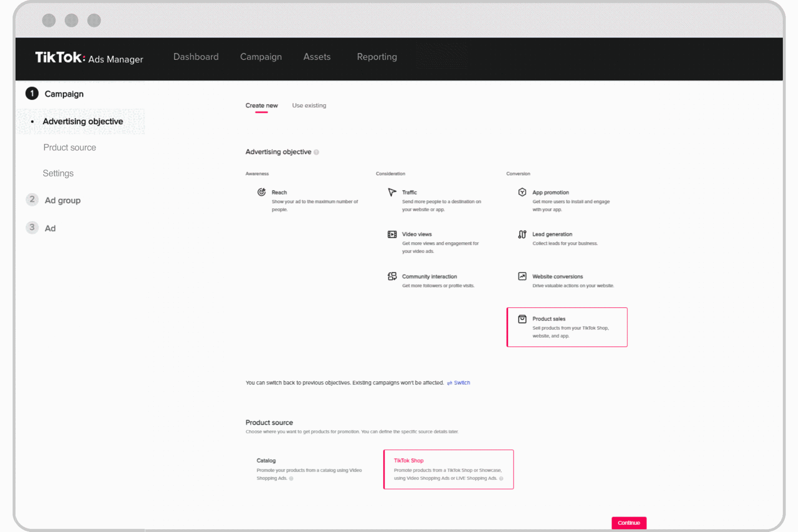Click the Campaign step heading

point(64,94)
